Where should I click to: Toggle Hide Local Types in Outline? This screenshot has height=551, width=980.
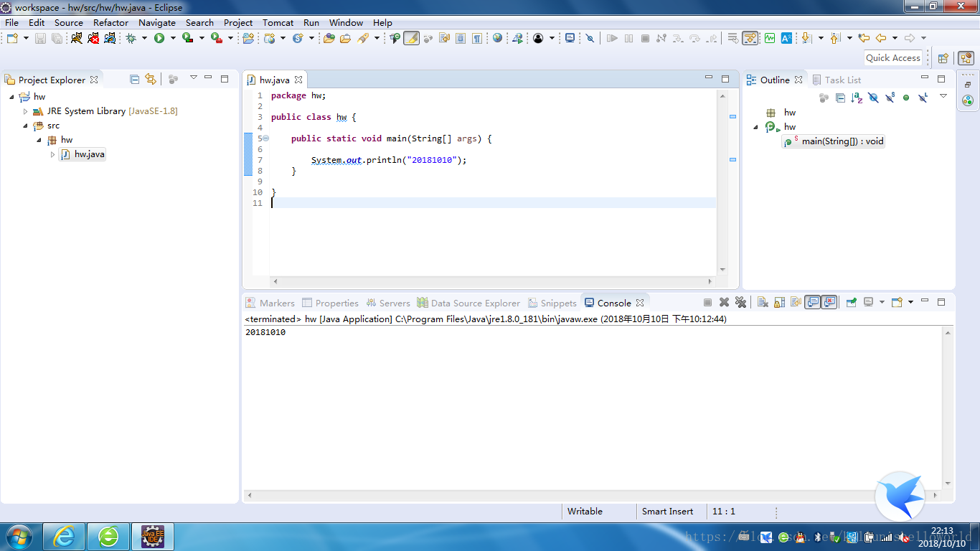(923, 98)
